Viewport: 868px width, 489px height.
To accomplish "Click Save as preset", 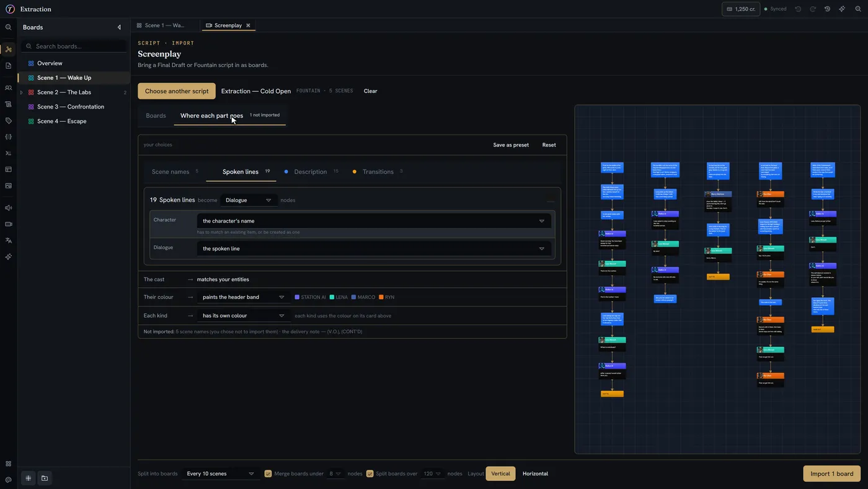I will [511, 145].
